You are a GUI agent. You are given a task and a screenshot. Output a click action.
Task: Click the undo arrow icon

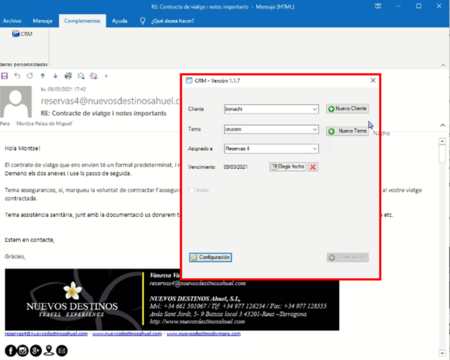pyautogui.click(x=17, y=76)
